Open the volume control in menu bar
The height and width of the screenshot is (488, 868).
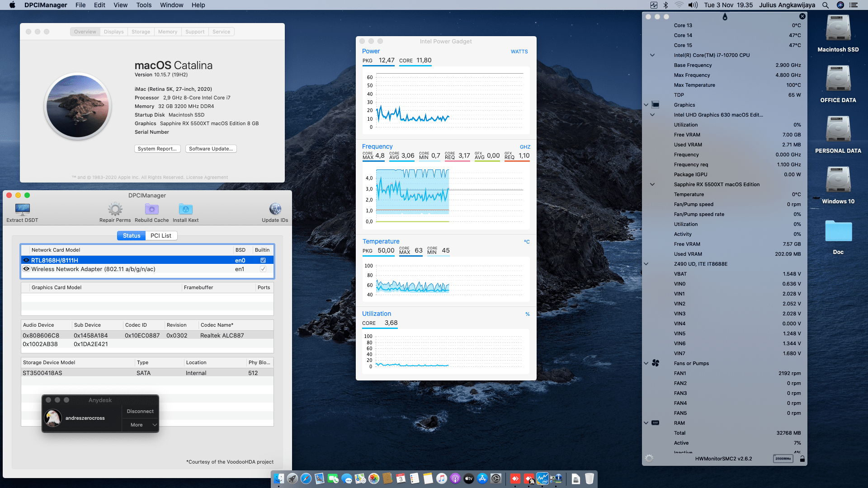pyautogui.click(x=693, y=5)
